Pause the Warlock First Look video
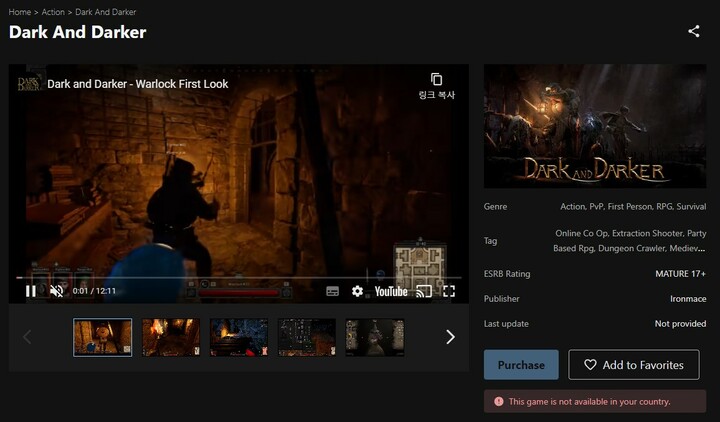 [x=31, y=291]
